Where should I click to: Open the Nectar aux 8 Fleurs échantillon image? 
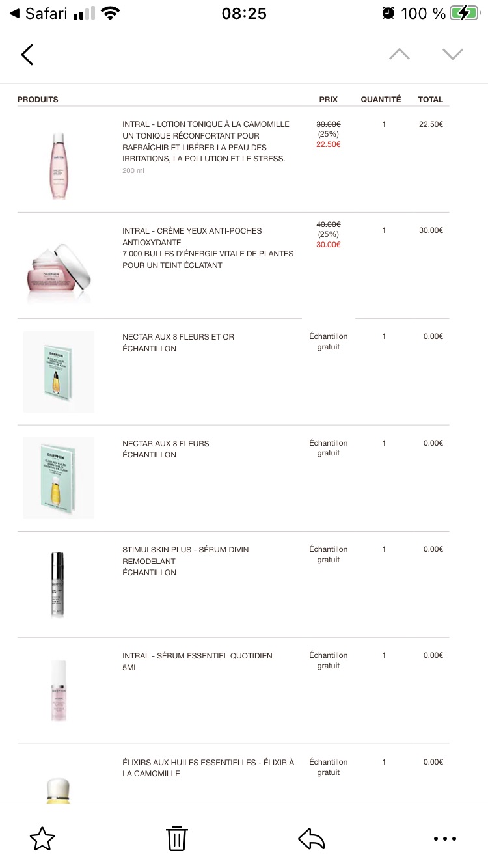(x=59, y=478)
